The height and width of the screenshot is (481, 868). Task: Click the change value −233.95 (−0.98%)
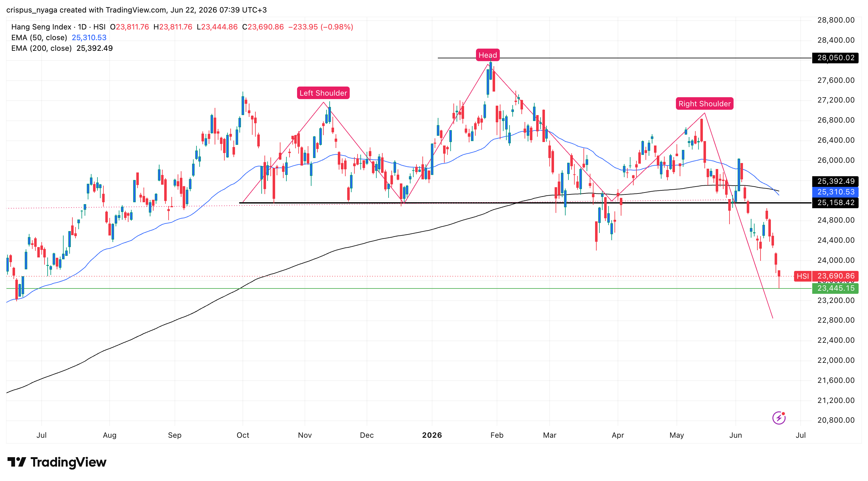321,27
